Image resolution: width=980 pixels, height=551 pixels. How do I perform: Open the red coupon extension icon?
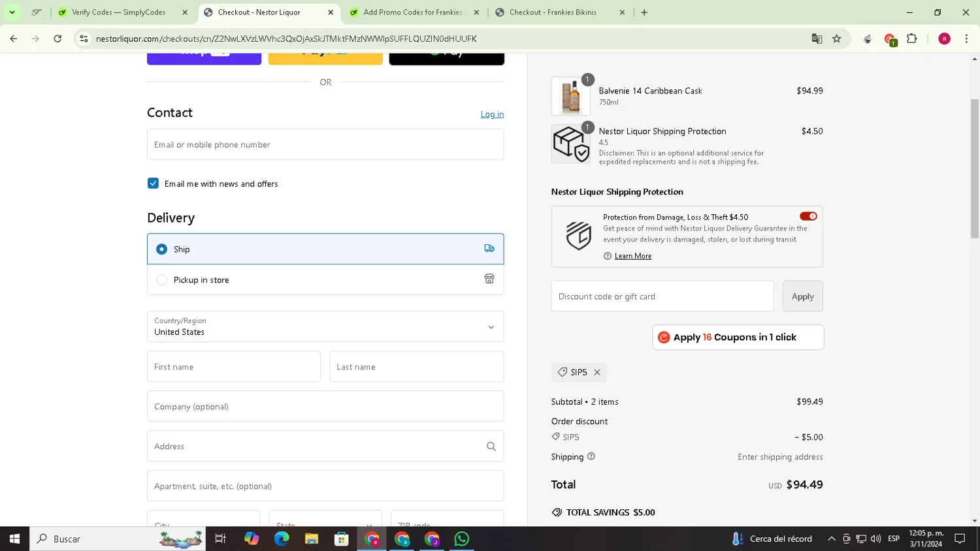[x=890, y=39]
